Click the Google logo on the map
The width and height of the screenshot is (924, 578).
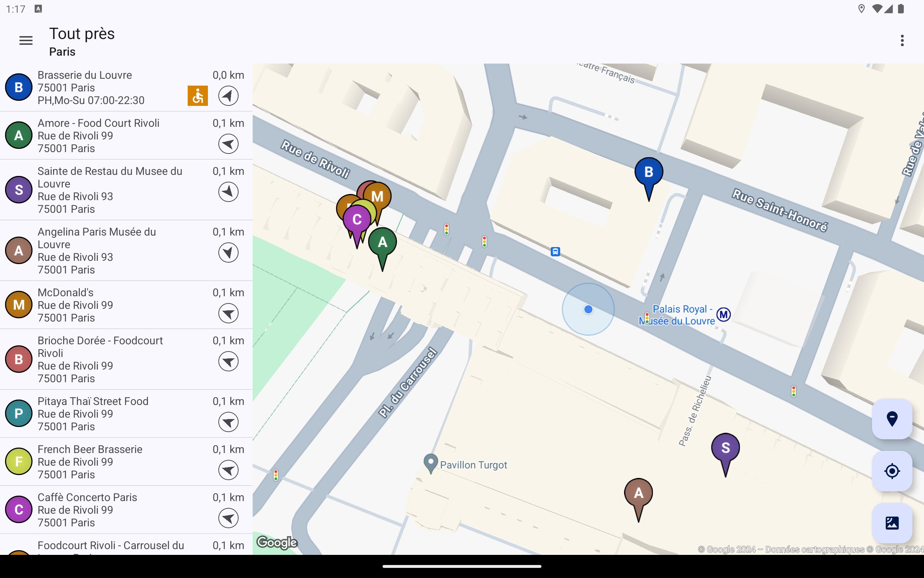[277, 543]
